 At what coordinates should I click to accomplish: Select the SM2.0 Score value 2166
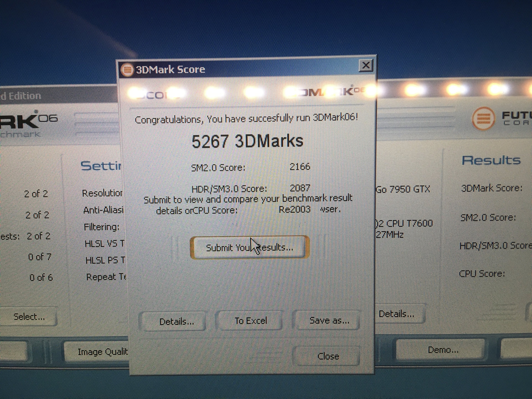(300, 166)
